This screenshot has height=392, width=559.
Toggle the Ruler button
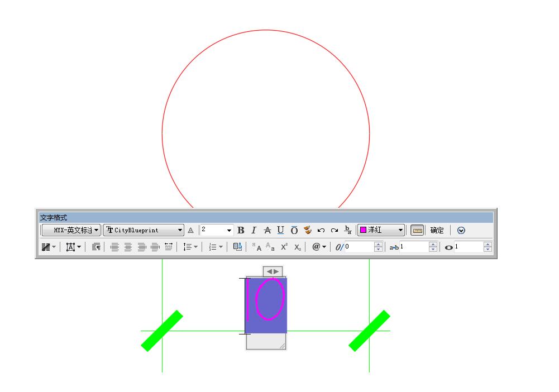[x=417, y=230]
